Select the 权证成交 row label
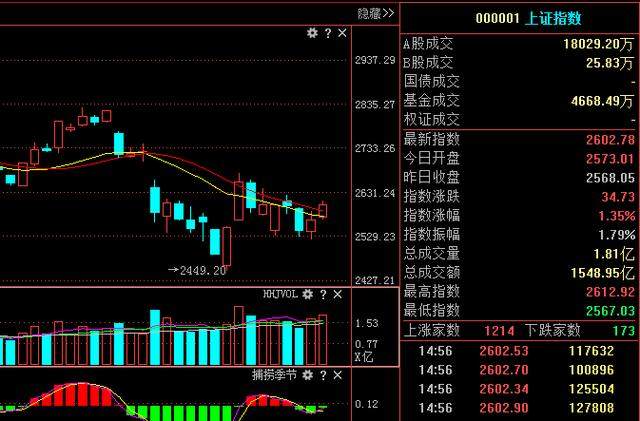The image size is (640, 421). [x=432, y=120]
